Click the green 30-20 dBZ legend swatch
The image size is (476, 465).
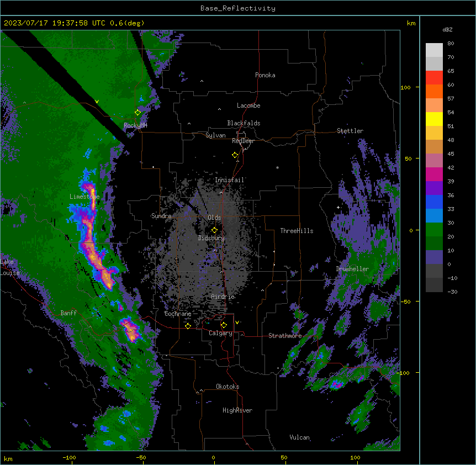(434, 230)
